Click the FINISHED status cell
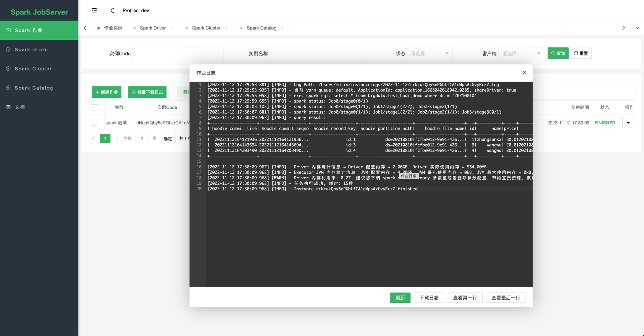 click(x=605, y=123)
